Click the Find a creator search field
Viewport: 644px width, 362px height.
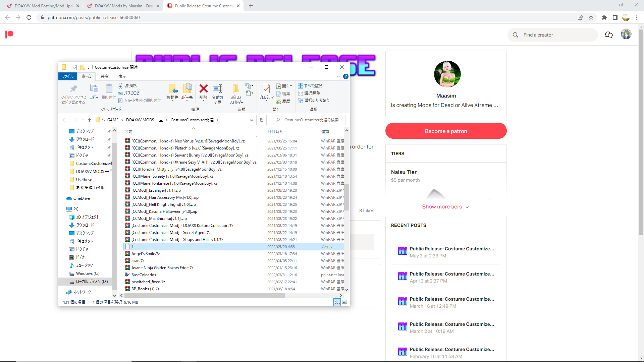(553, 35)
